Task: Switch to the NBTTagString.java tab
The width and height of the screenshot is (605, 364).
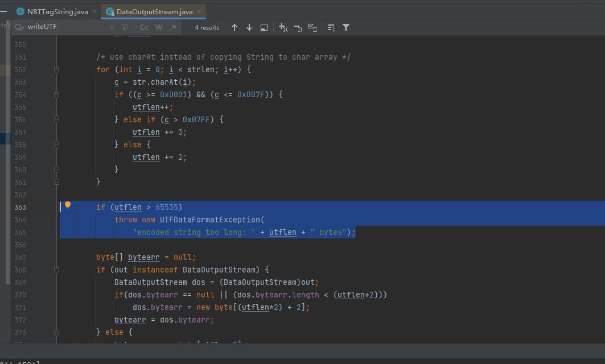Action: (x=57, y=12)
